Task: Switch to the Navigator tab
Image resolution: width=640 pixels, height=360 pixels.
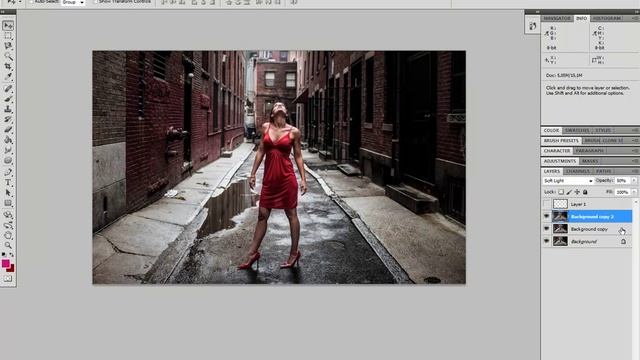Action: 557,18
